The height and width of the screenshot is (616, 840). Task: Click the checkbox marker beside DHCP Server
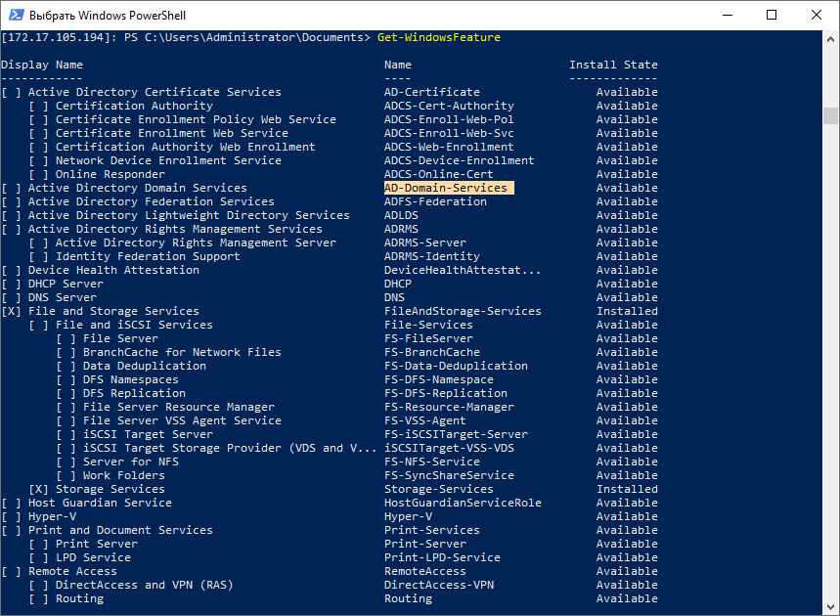(x=11, y=284)
